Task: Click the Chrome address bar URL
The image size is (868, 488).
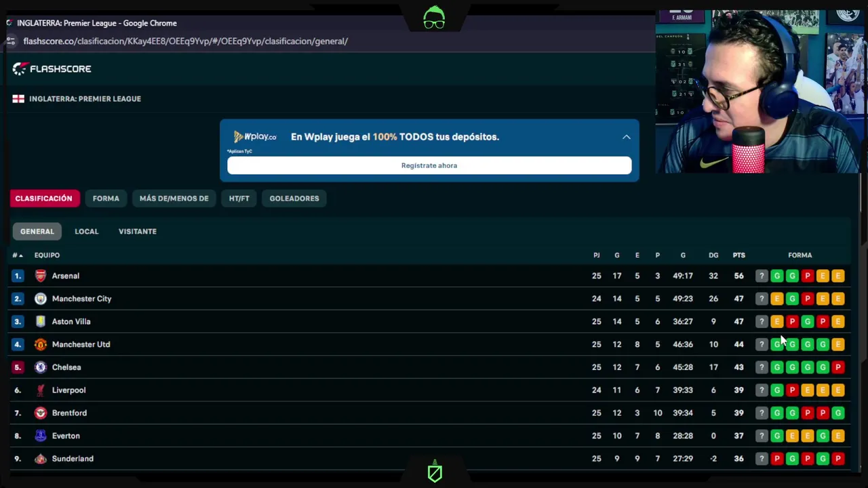Action: pos(186,41)
